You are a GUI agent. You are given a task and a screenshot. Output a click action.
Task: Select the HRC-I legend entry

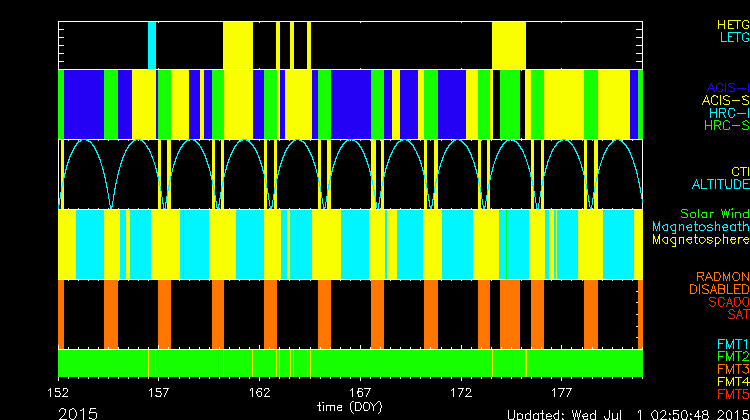729,113
